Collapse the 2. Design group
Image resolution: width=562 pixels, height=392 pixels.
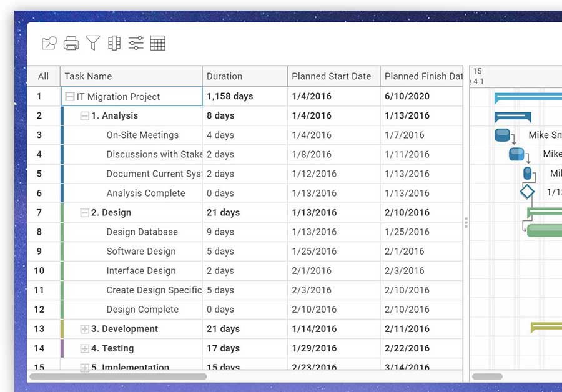(84, 213)
